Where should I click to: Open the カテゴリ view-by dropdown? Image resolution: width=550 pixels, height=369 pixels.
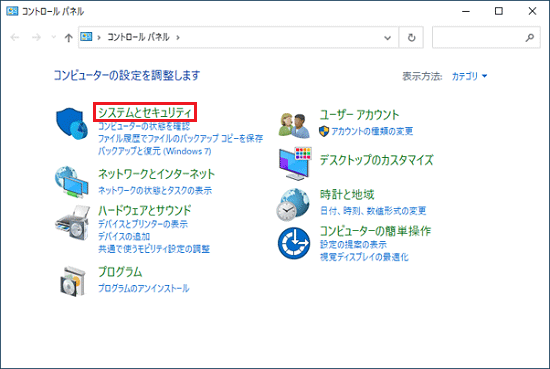click(x=469, y=76)
